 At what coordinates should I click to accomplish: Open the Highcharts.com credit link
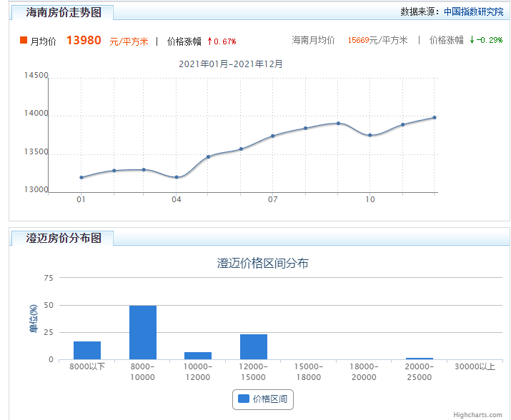click(477, 415)
